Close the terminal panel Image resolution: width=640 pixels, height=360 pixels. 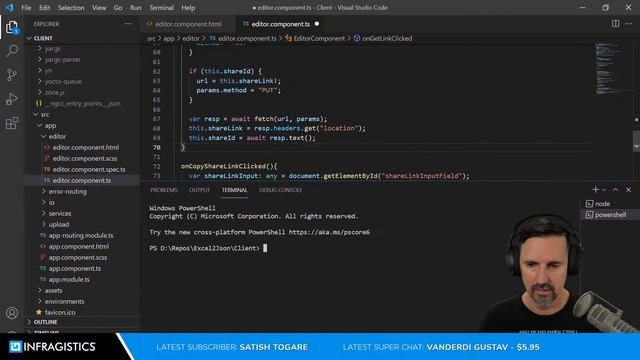pos(629,189)
